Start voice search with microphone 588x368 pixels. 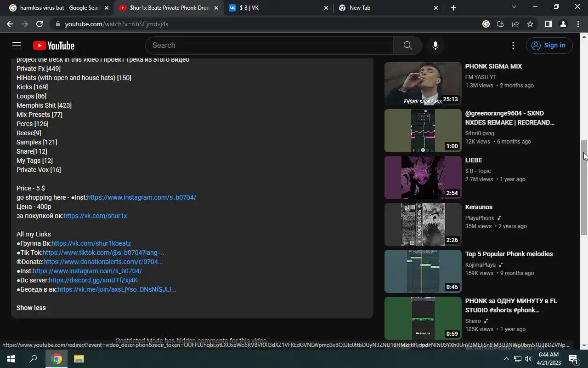pos(435,45)
